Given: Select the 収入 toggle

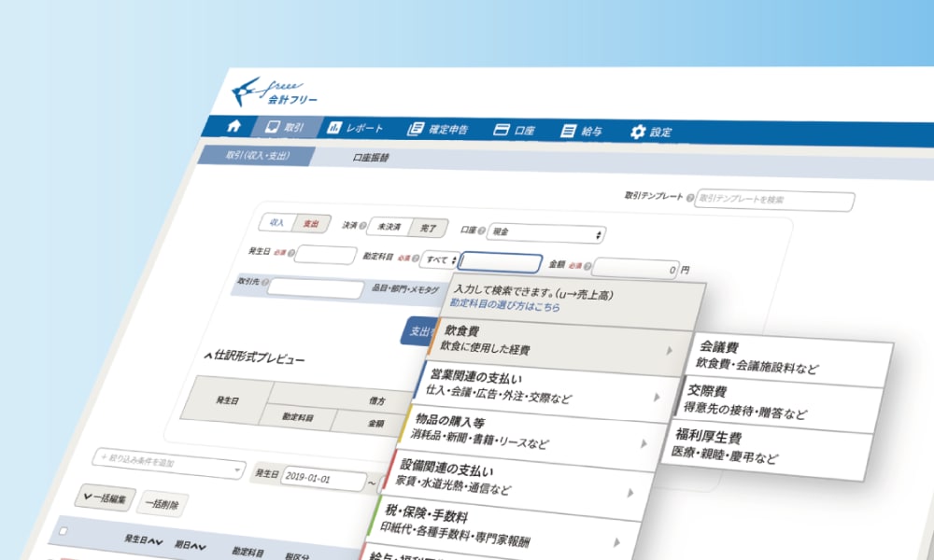Looking at the screenshot, I should tap(277, 222).
